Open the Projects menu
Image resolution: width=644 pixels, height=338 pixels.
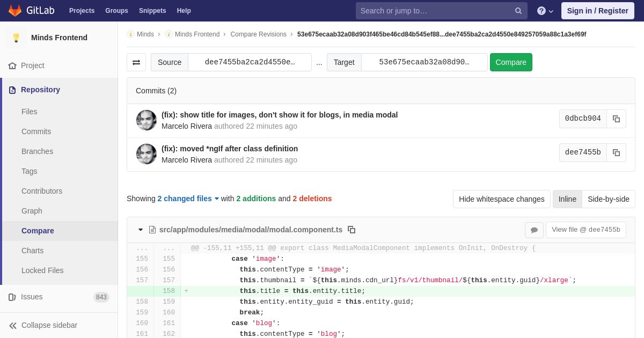pos(82,11)
